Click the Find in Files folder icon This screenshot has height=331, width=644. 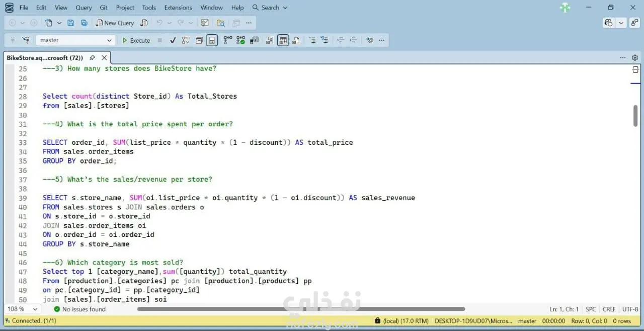point(220,23)
